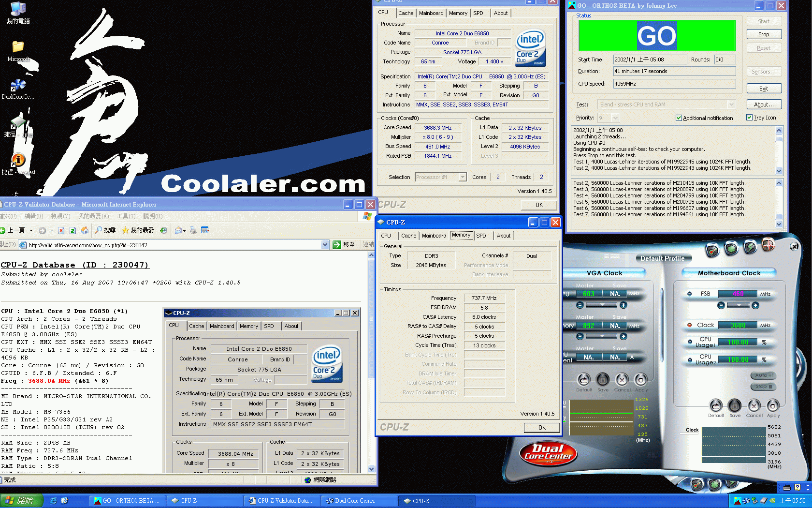Viewport: 812px width, 508px height.
Task: Open the Priority dropdown in ORTHOS
Action: (615, 118)
